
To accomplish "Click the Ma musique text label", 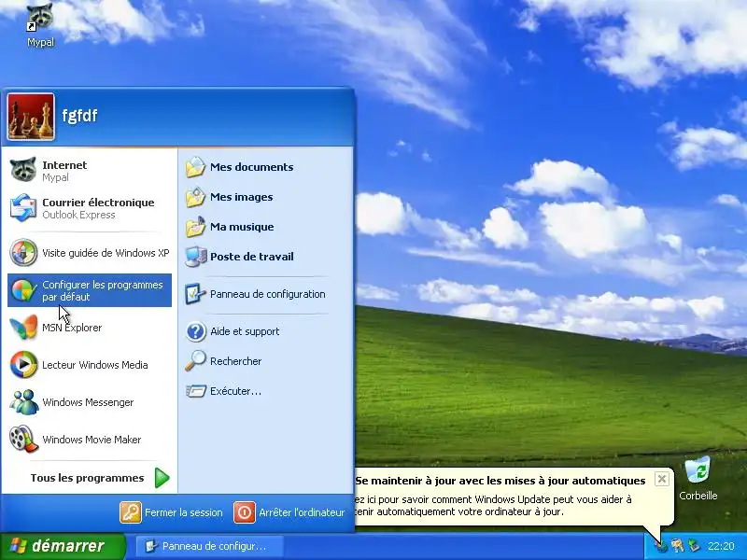I will (x=242, y=227).
